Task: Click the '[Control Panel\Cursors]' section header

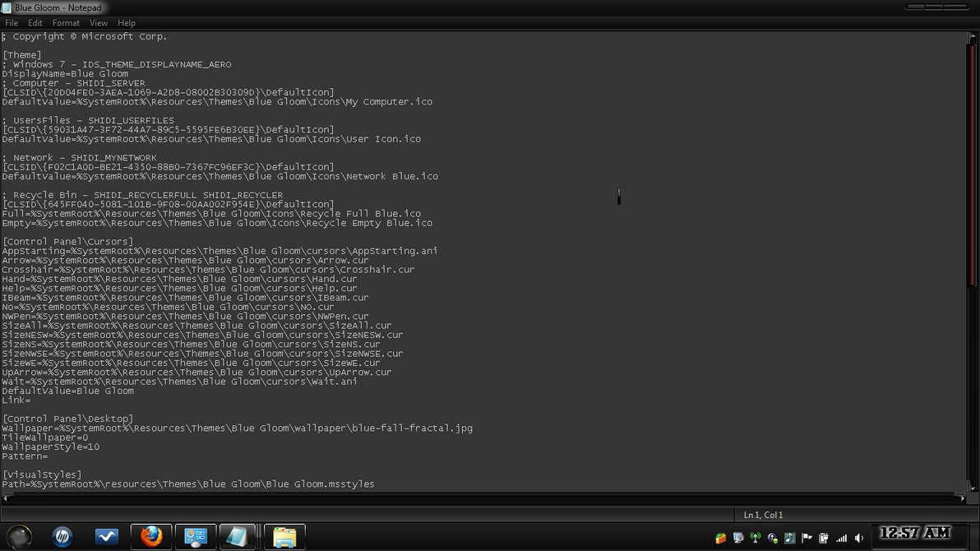Action: coord(67,242)
